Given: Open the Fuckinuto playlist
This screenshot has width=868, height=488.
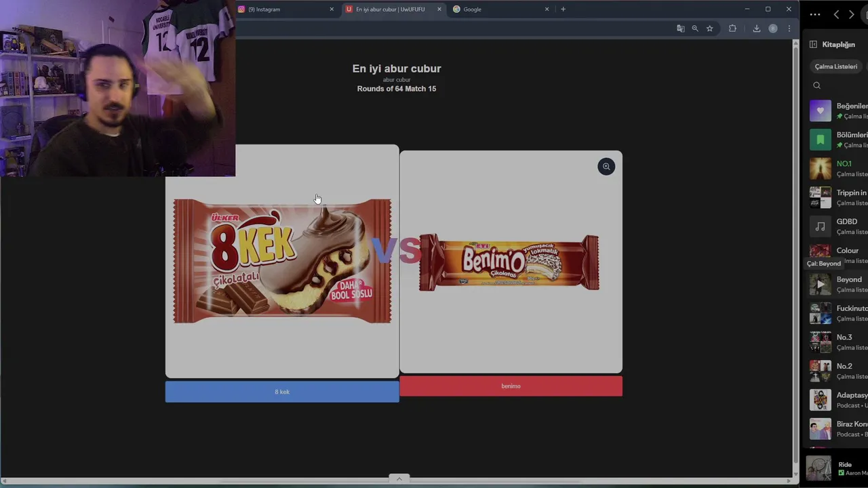Looking at the screenshot, I should (x=838, y=313).
